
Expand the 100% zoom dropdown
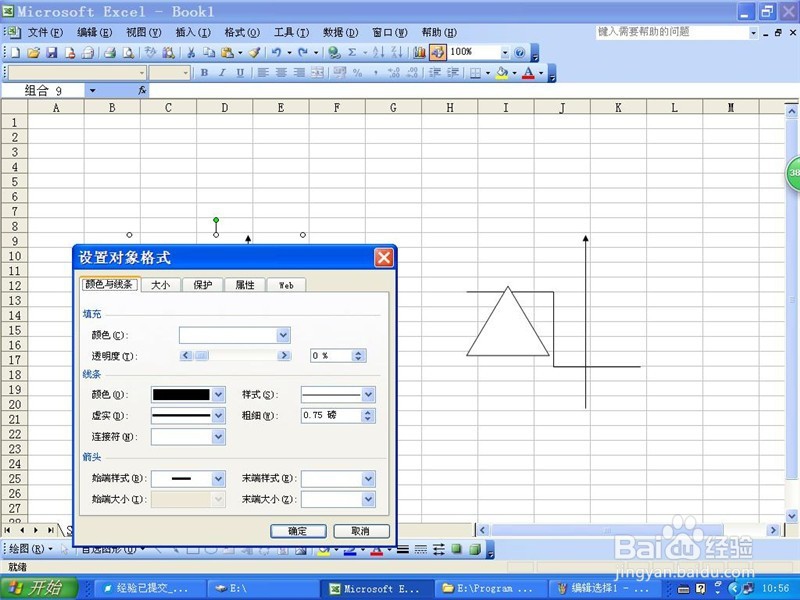[x=505, y=53]
